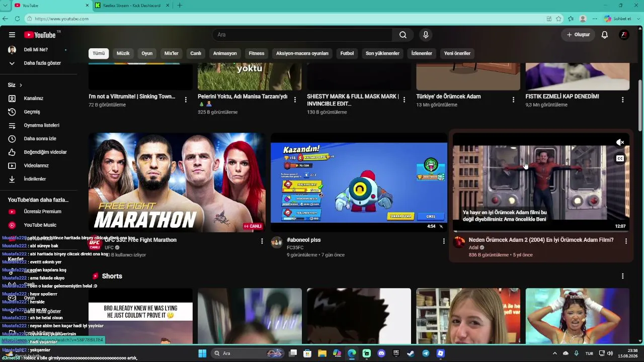Show hidden system tray icons chevron
644x362 pixels.
point(554,353)
